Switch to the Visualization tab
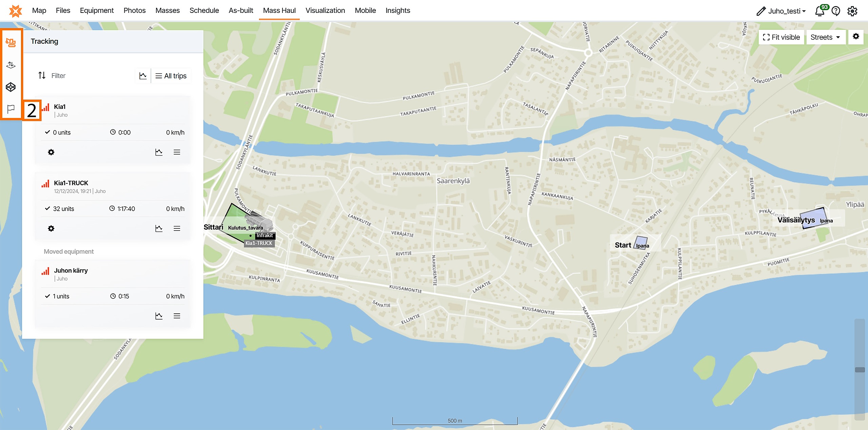This screenshot has height=430, width=868. click(325, 11)
